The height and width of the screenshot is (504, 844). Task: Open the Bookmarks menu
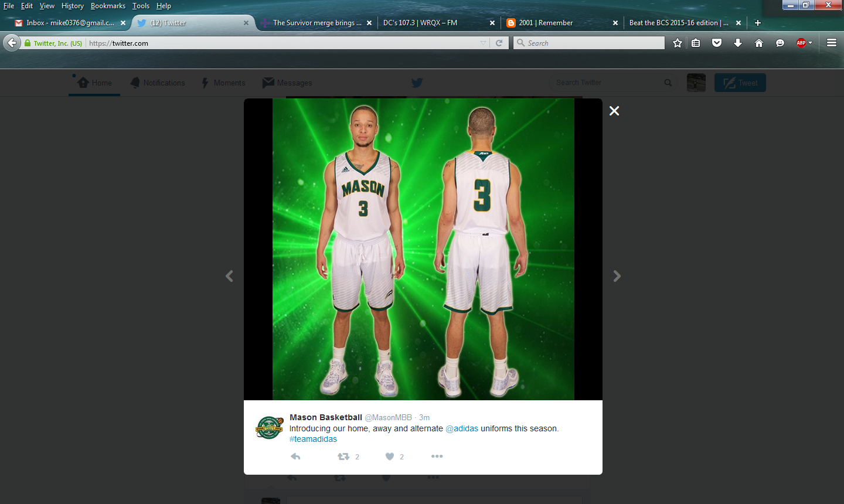[108, 6]
